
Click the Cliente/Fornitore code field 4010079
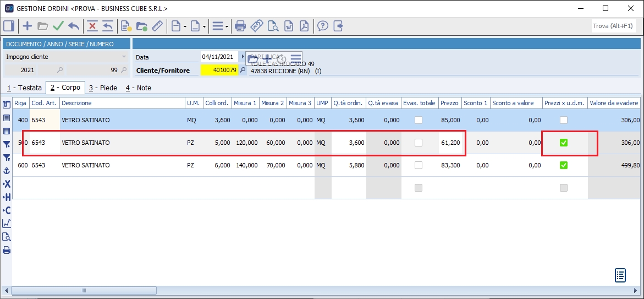[x=219, y=70]
